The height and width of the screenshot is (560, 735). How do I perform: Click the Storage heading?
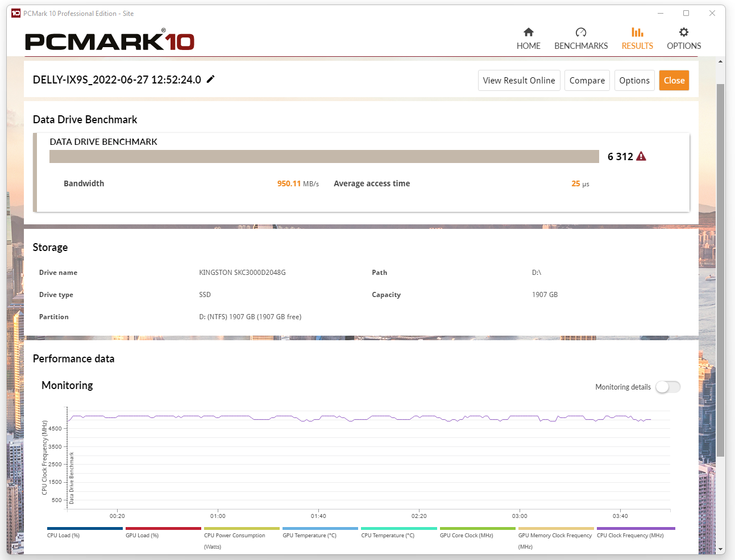[50, 247]
